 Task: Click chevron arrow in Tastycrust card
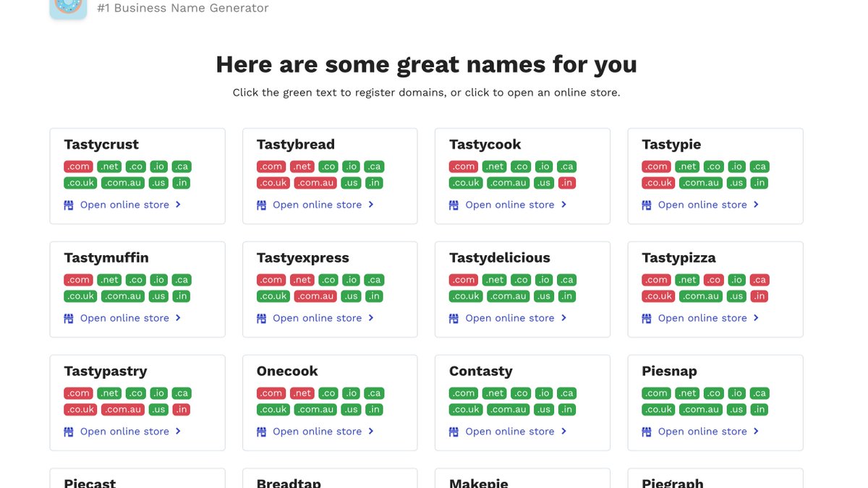tap(178, 205)
